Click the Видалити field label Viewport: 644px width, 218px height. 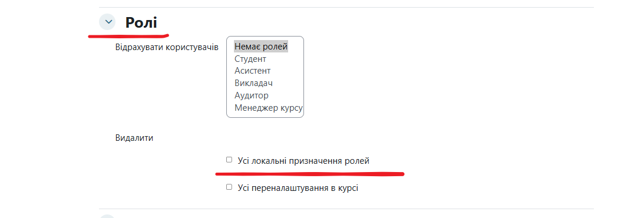134,138
